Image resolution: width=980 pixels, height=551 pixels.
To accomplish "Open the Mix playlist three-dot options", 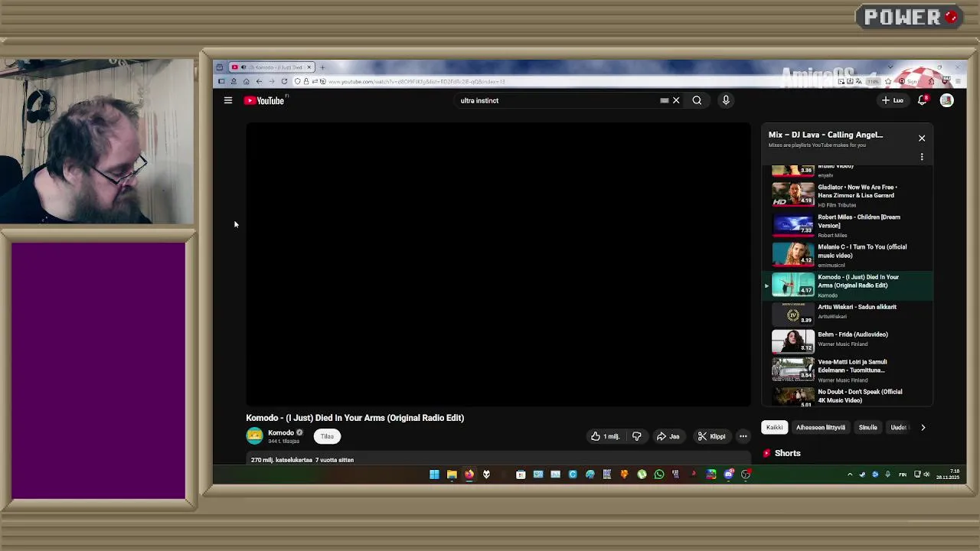I will (x=922, y=157).
